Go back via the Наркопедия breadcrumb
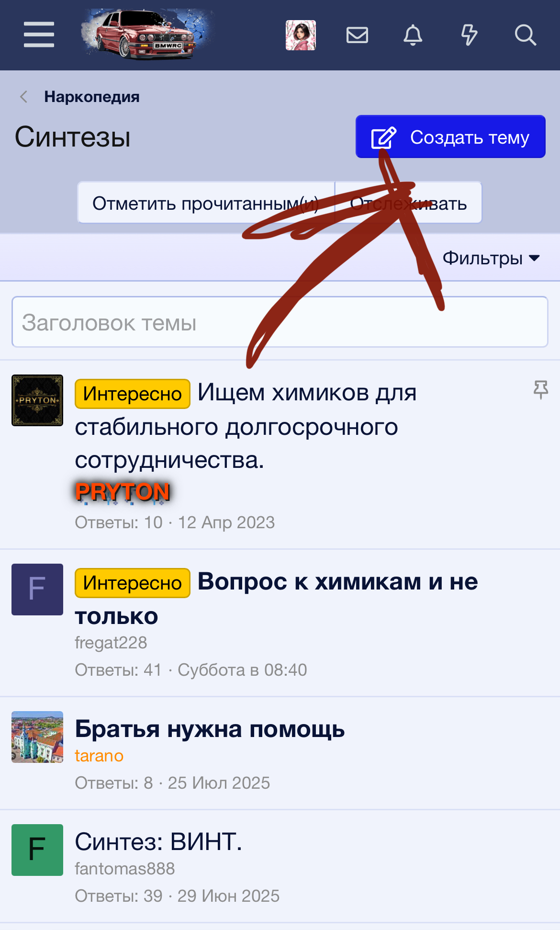Viewport: 560px width, 930px height. (x=92, y=97)
